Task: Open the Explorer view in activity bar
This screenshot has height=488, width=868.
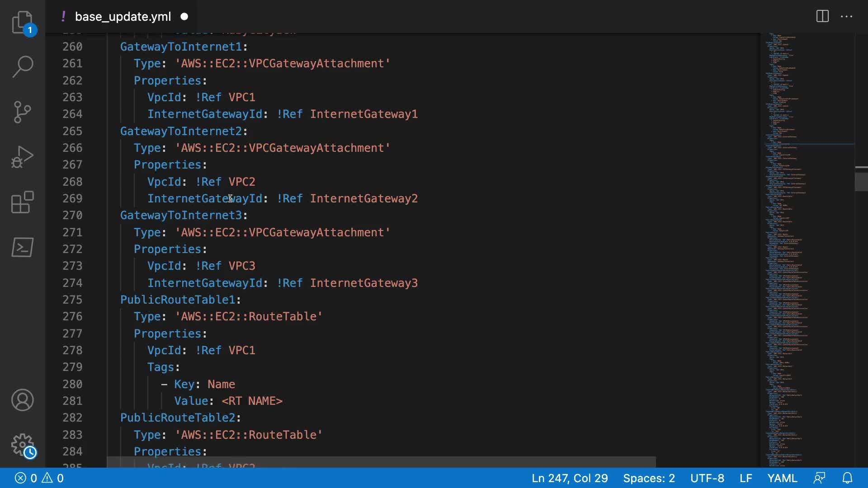Action: coord(22,22)
